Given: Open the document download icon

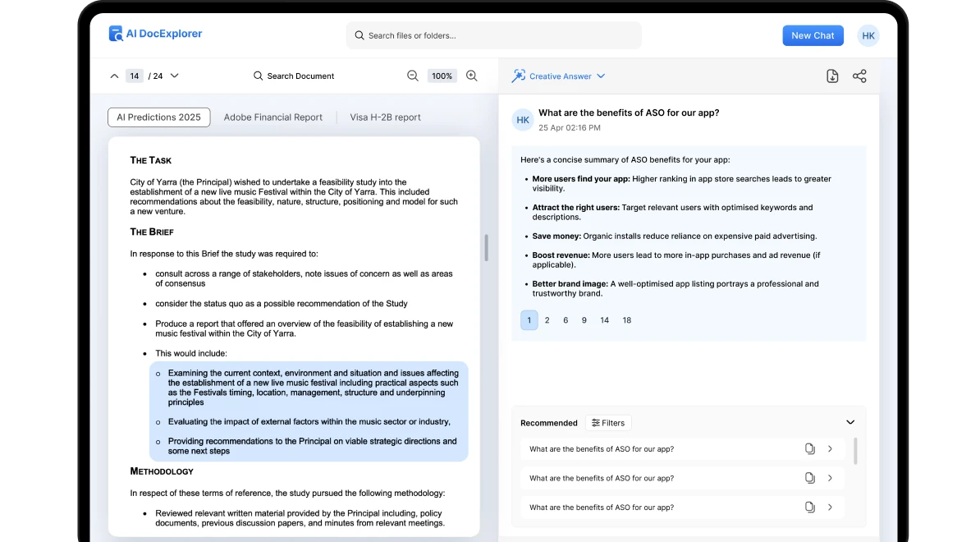Looking at the screenshot, I should (832, 76).
